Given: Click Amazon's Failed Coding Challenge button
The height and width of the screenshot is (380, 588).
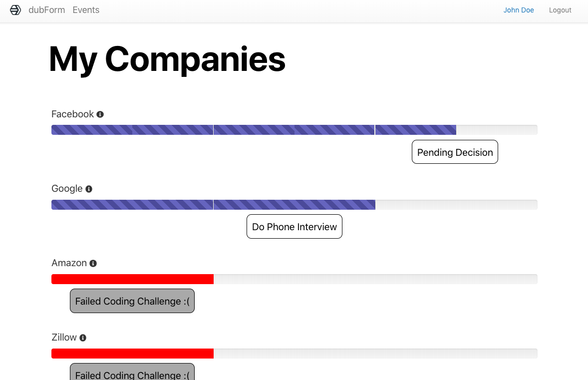Looking at the screenshot, I should 132,301.
